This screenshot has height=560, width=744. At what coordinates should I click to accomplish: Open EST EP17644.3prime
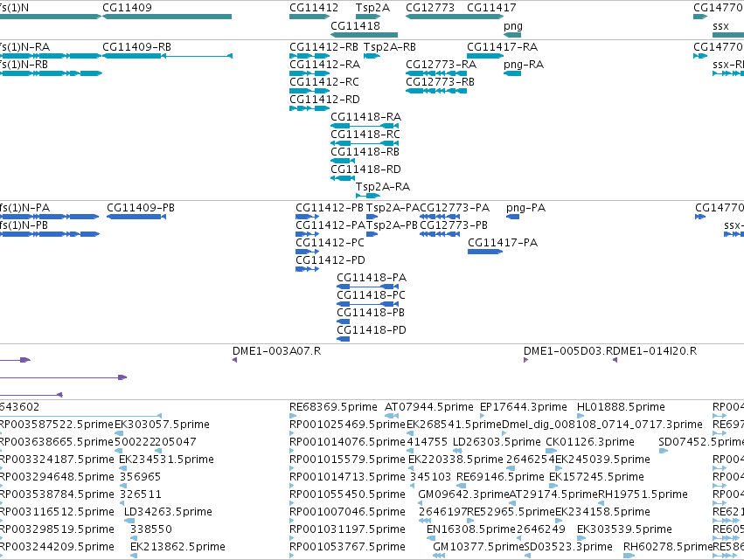pyautogui.click(x=524, y=407)
